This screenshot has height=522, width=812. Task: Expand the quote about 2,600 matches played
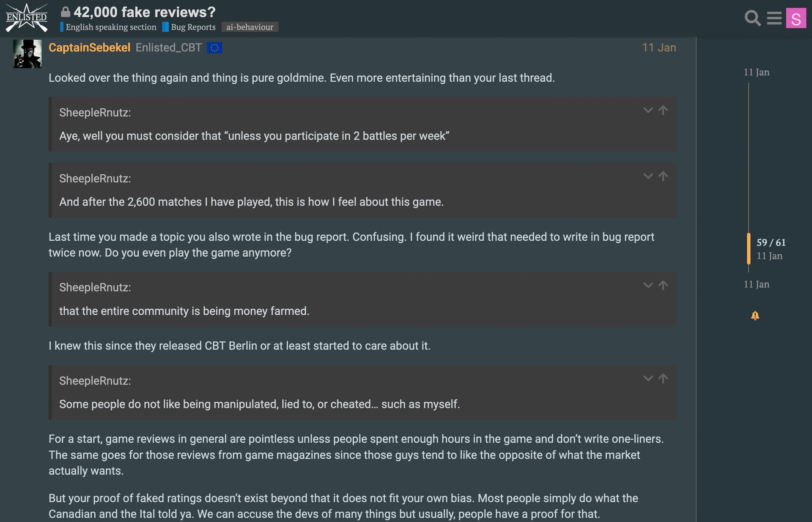(x=648, y=176)
